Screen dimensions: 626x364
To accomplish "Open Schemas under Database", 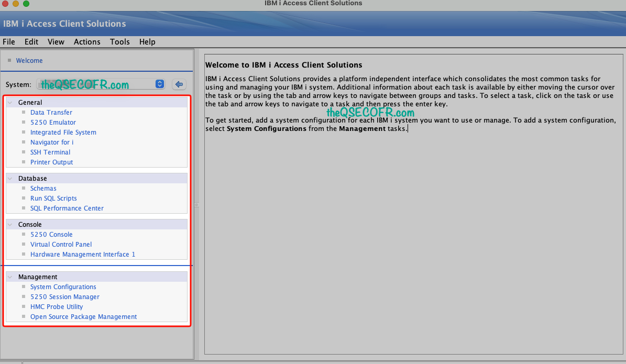I will click(43, 189).
